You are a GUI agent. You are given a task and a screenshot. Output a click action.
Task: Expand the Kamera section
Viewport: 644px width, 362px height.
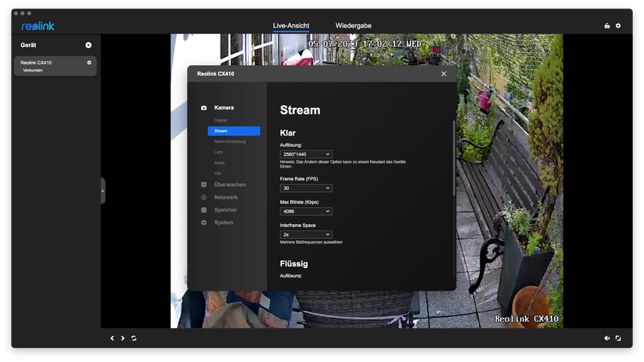point(224,108)
